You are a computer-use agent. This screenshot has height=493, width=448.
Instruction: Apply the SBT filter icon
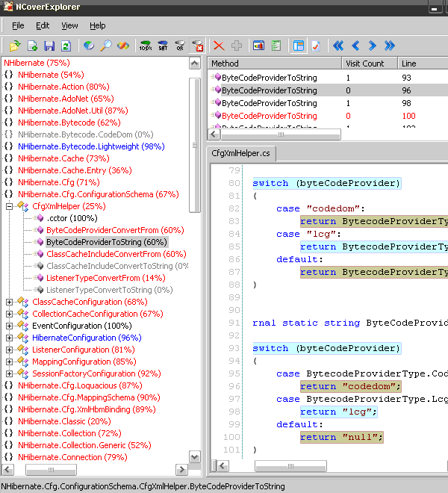(163, 46)
